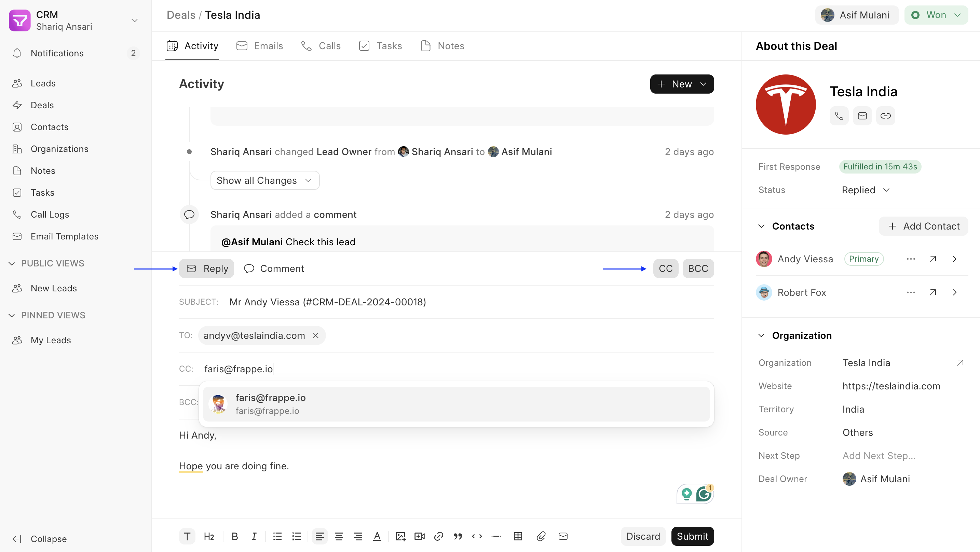The width and height of the screenshot is (980, 552).
Task: Switch to Comment mode
Action: pos(274,268)
